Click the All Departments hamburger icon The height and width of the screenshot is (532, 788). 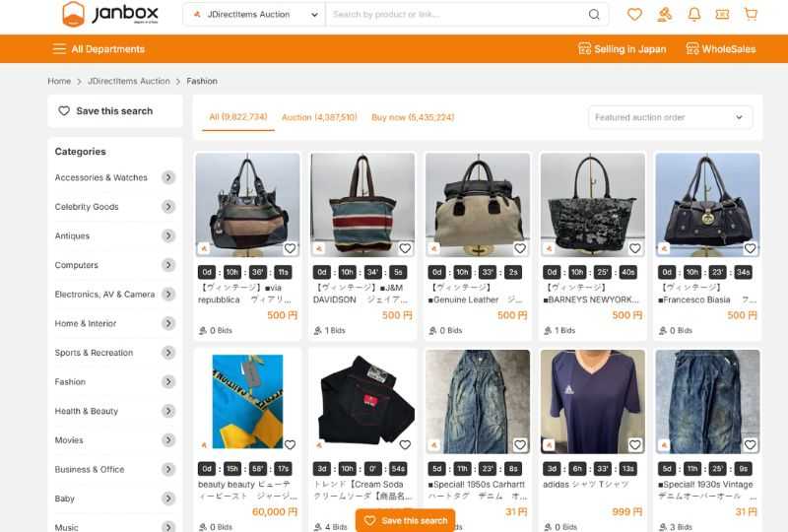[59, 49]
